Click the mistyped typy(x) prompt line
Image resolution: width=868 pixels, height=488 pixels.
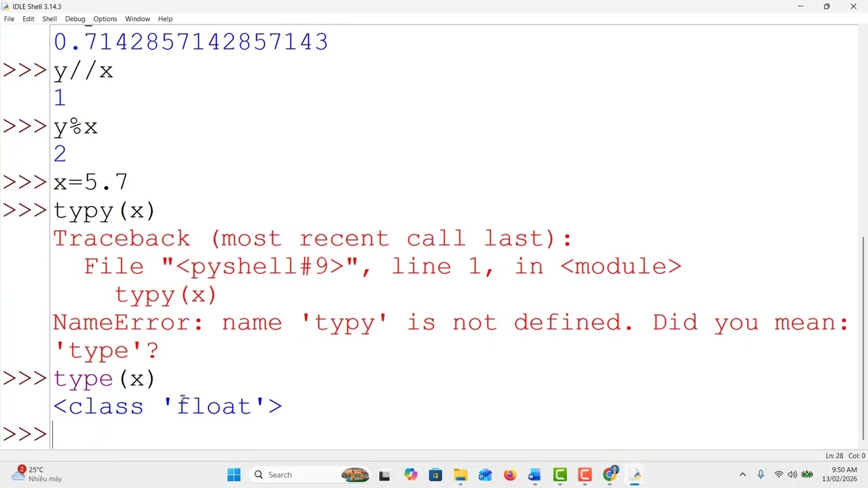[104, 211]
